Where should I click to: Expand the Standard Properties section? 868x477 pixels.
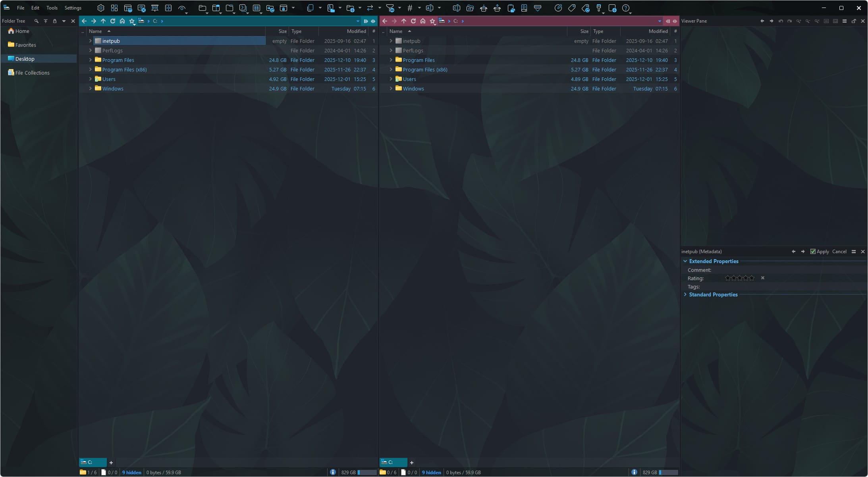tap(685, 294)
